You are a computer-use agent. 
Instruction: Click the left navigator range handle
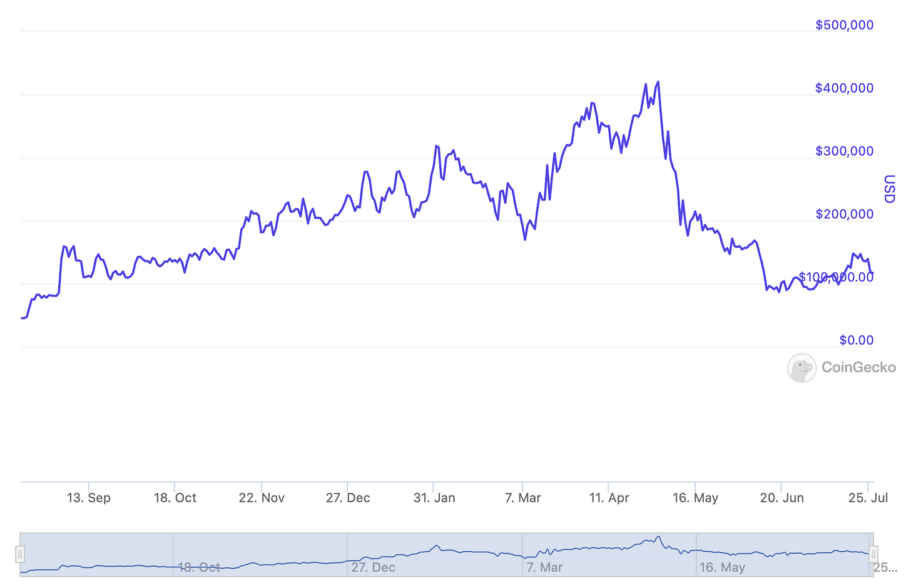(x=20, y=554)
